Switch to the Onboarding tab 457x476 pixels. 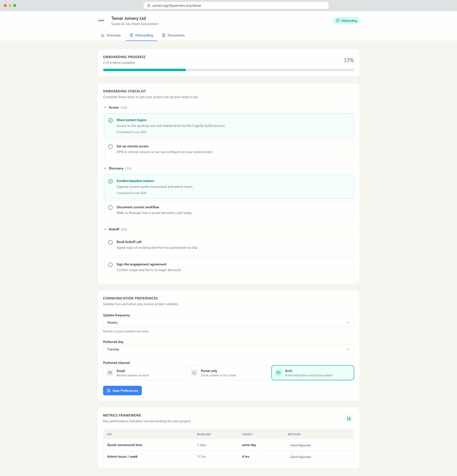[141, 35]
